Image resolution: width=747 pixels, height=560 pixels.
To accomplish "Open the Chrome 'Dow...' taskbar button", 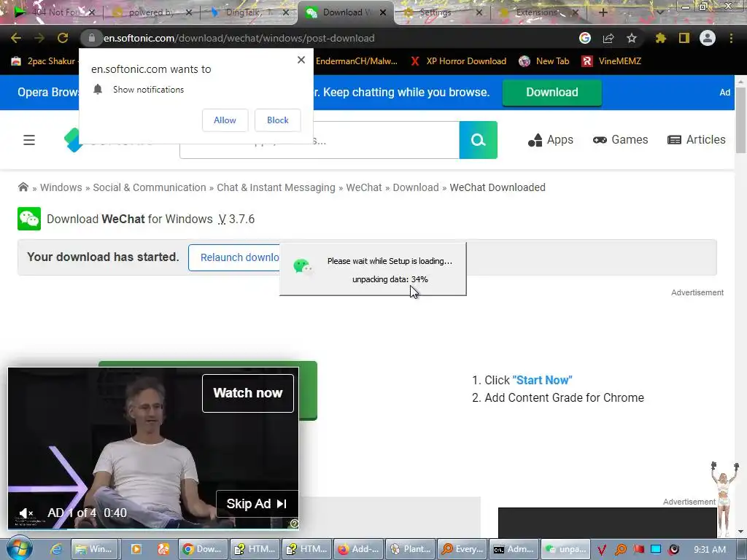I will (202, 549).
